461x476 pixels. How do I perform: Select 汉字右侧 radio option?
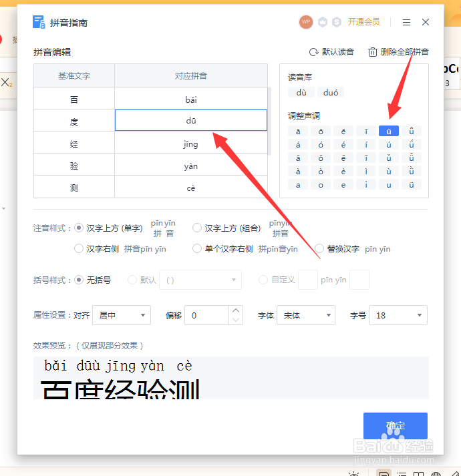(x=79, y=248)
